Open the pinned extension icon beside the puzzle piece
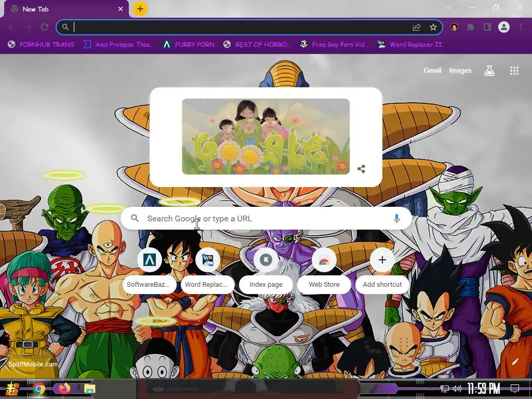Image resolution: width=532 pixels, height=399 pixels. pyautogui.click(x=454, y=27)
